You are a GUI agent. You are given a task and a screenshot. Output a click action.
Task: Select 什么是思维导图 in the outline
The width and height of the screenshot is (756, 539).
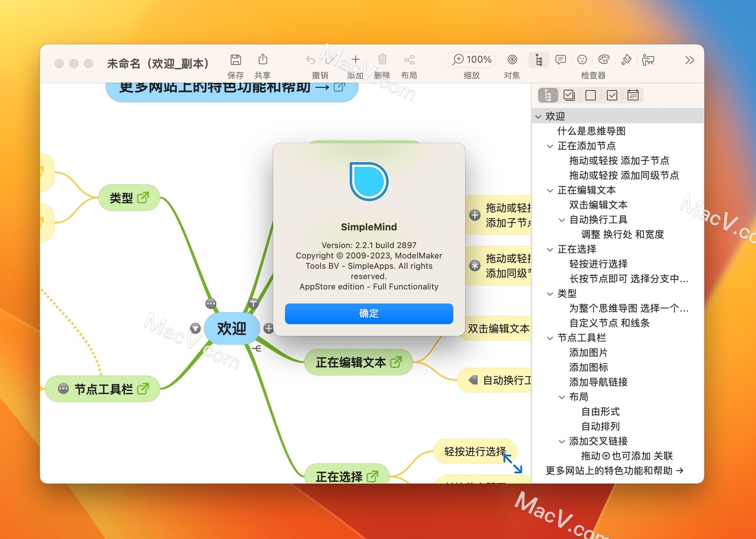click(591, 131)
